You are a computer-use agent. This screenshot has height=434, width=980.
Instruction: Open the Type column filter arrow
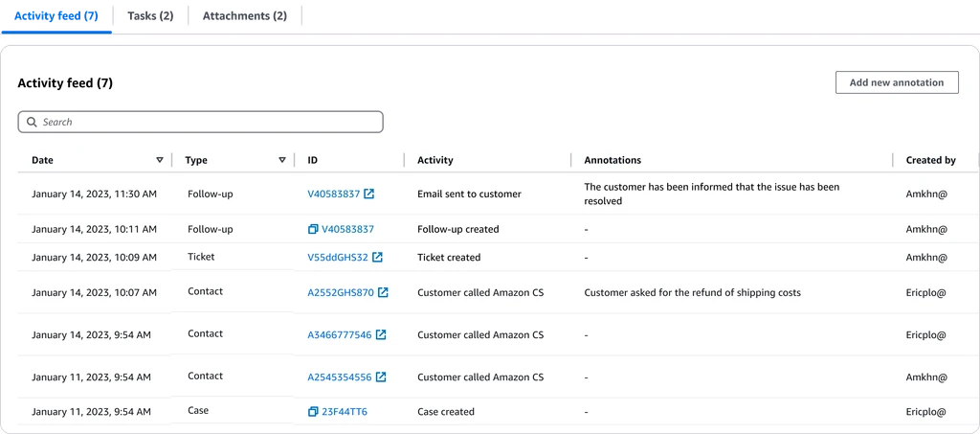point(282,160)
